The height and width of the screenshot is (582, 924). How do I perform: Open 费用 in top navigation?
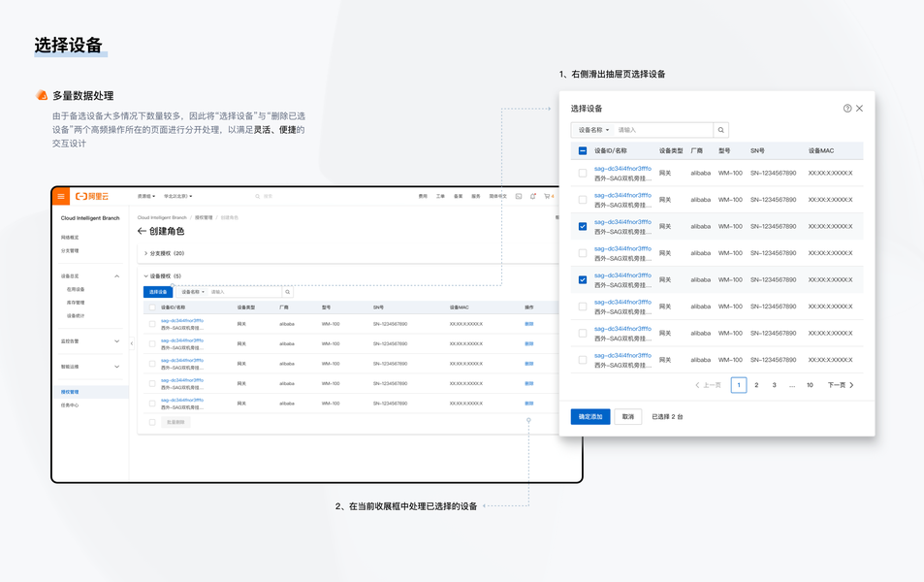pos(423,196)
